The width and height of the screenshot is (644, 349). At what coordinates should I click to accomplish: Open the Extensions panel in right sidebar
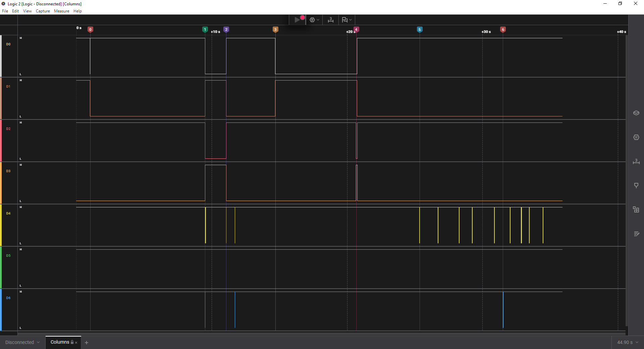pos(636,210)
